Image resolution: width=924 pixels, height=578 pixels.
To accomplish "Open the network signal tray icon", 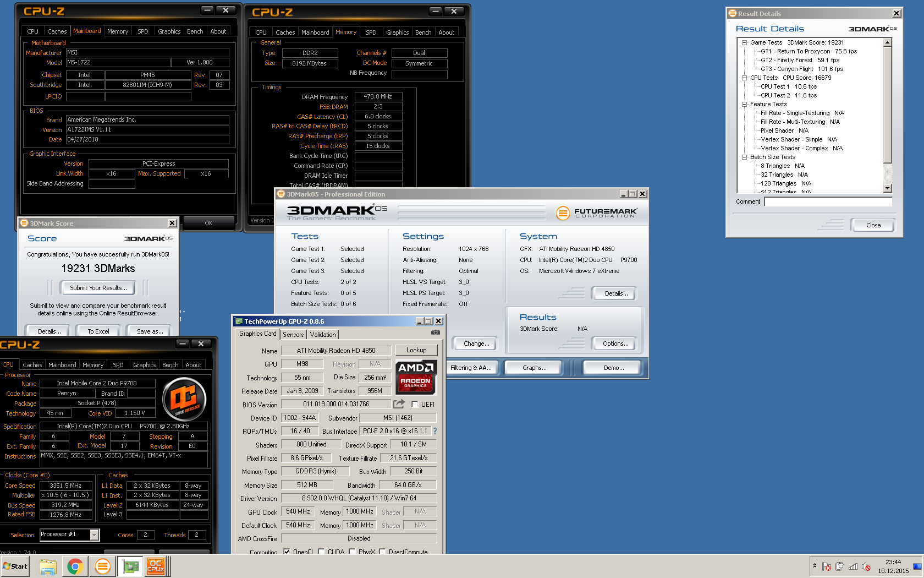I will point(853,566).
